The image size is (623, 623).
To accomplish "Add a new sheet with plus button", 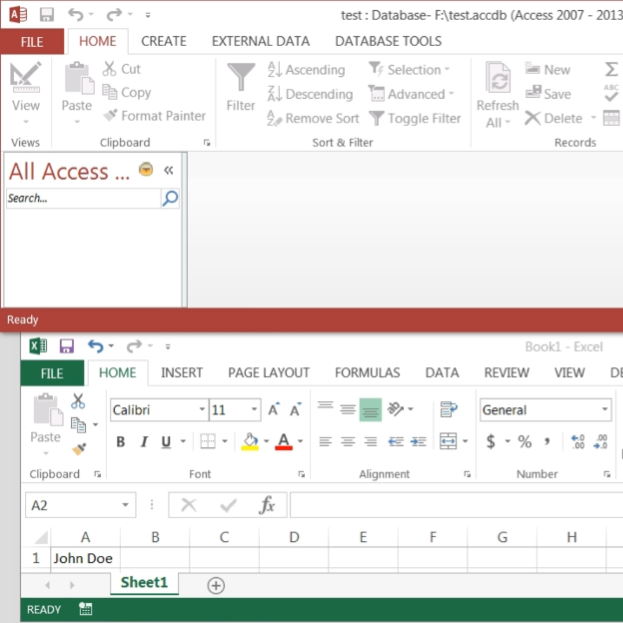I will tap(216, 585).
